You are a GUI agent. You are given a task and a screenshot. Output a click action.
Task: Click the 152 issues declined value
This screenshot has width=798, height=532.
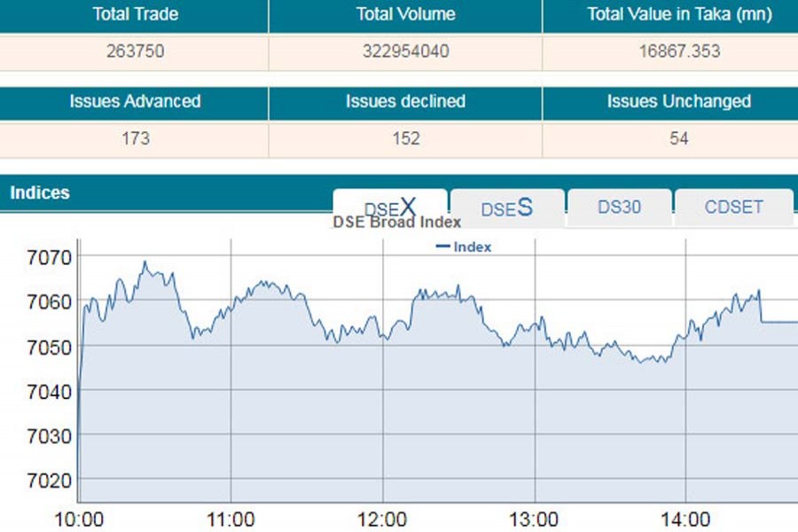point(405,138)
